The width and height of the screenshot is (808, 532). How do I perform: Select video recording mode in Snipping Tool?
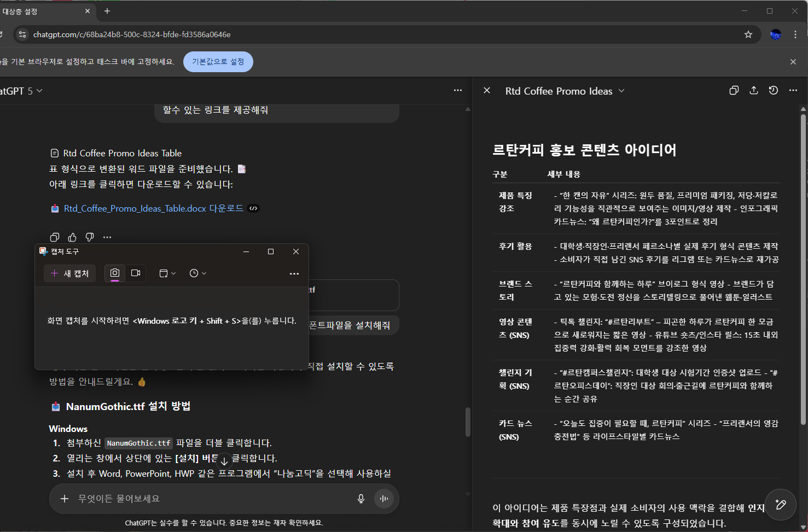[x=136, y=273]
